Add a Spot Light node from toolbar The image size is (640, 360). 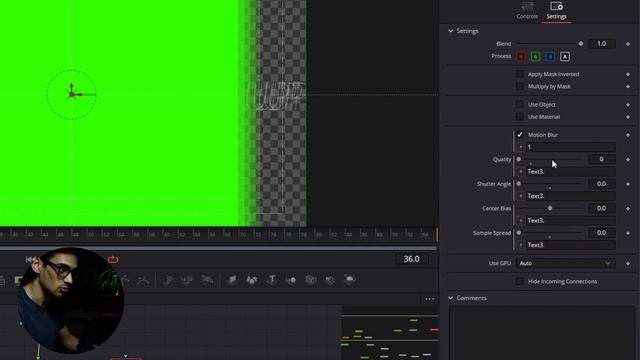pos(330,280)
